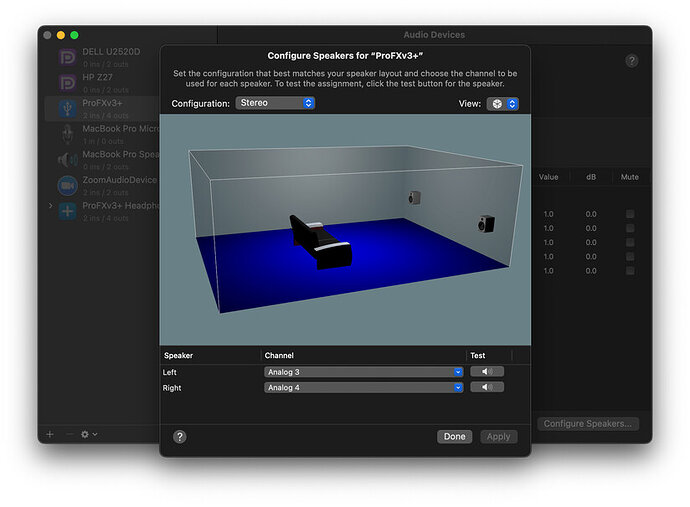Toggle second Mute checkbox
This screenshot has width=690, height=507.
tap(630, 228)
